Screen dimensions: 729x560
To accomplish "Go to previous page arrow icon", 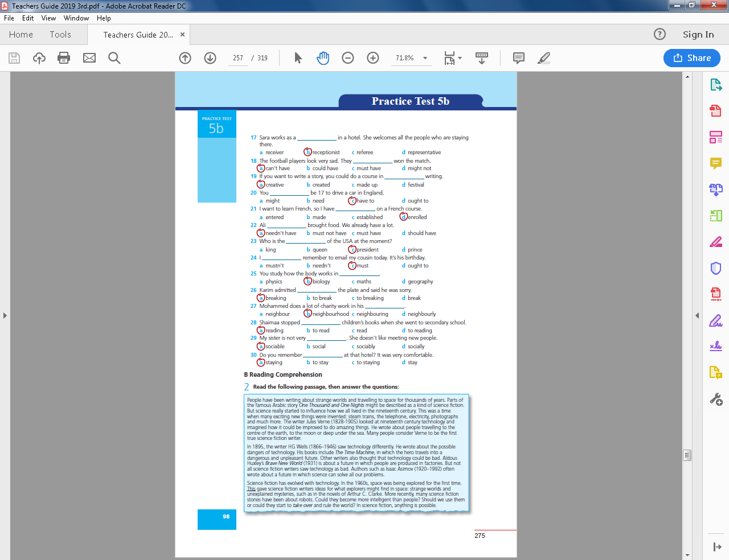I will 185,58.
